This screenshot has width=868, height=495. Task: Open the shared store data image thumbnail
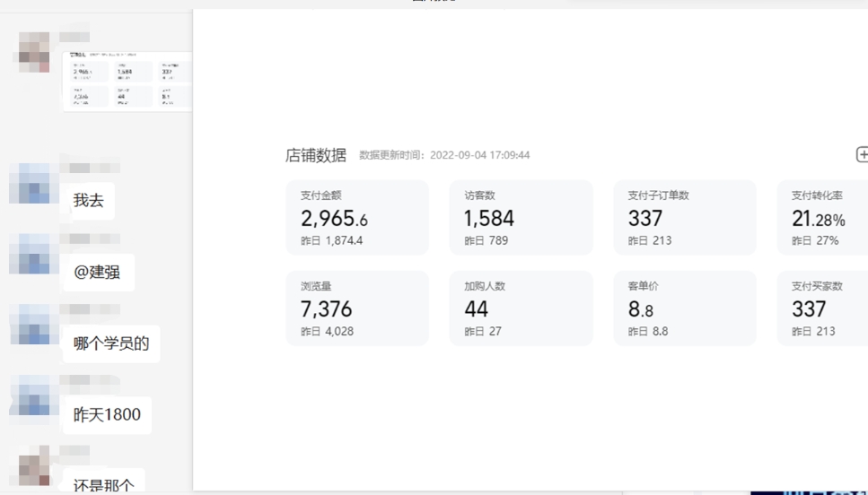point(127,81)
